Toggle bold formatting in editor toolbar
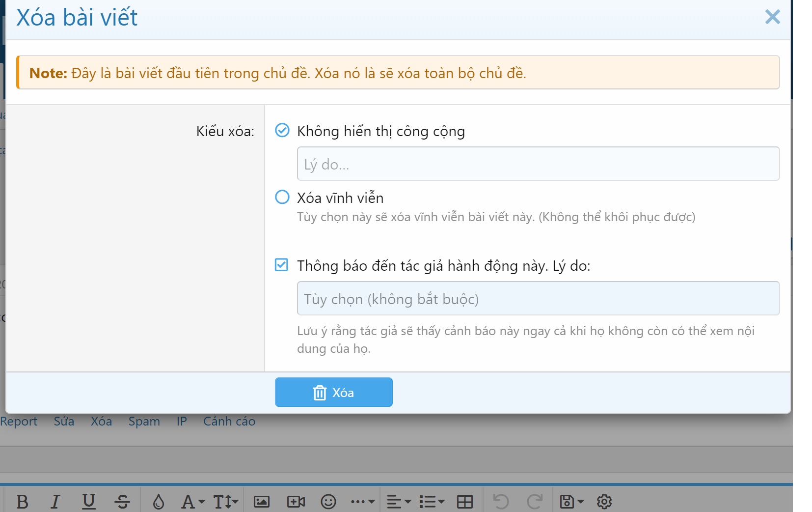This screenshot has width=812, height=512. coord(22,502)
